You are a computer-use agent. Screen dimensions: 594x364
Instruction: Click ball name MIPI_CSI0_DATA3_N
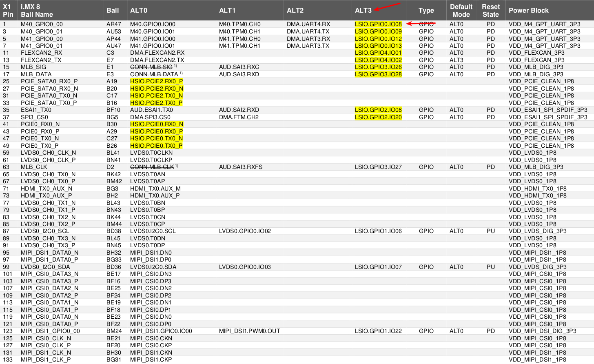(49, 274)
